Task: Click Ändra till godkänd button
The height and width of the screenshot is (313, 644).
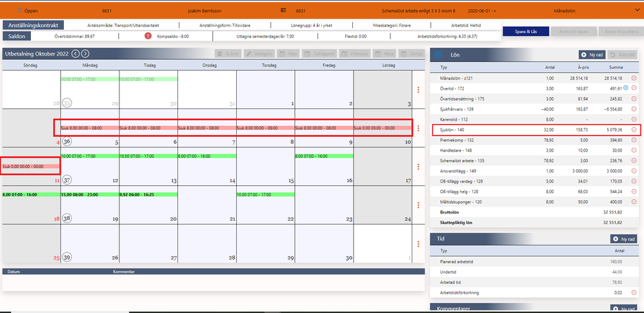Action: [621, 31]
